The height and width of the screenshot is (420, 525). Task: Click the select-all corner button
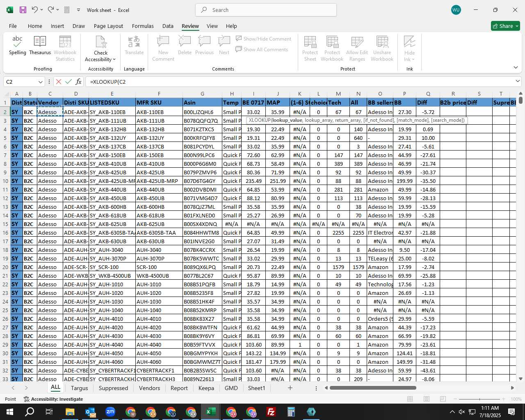pos(7,94)
